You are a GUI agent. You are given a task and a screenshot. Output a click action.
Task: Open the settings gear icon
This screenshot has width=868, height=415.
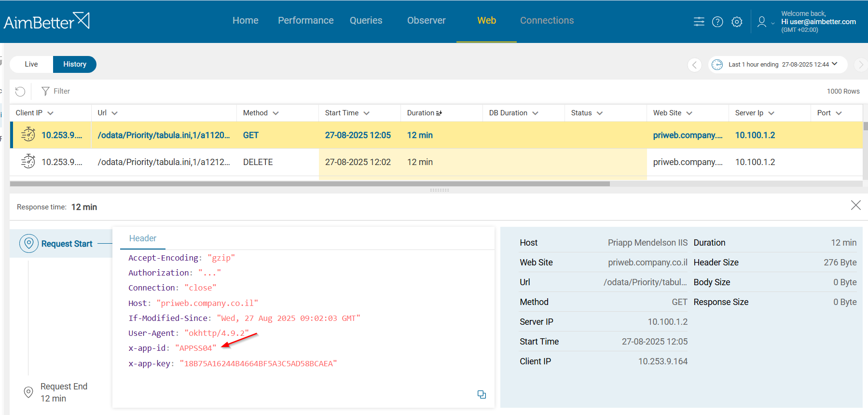tap(737, 22)
